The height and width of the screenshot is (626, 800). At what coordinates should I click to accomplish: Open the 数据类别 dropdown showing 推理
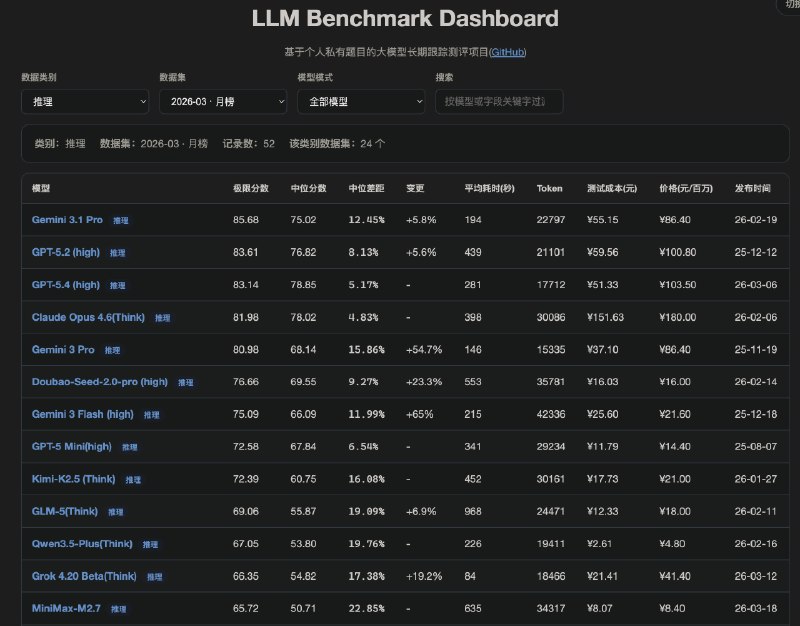click(x=85, y=102)
